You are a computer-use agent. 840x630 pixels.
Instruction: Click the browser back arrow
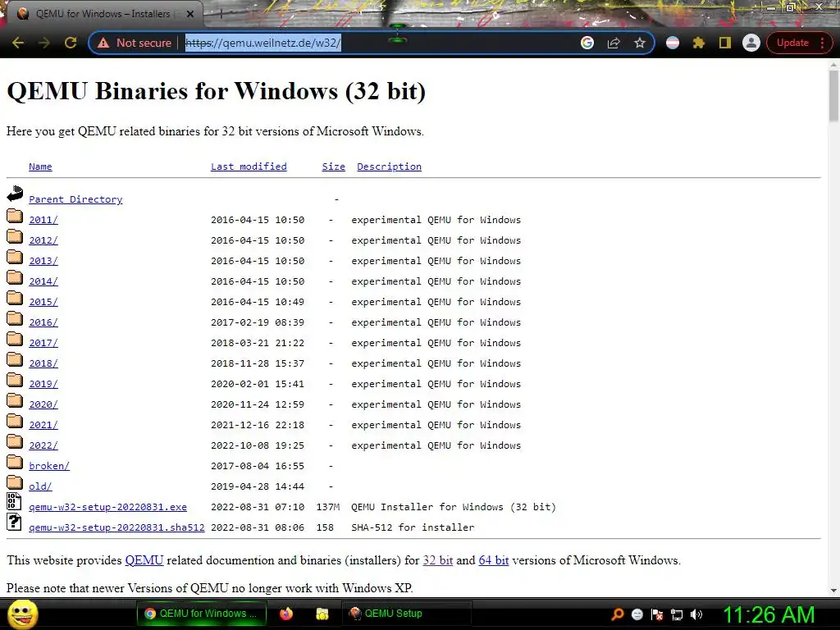[x=18, y=43]
